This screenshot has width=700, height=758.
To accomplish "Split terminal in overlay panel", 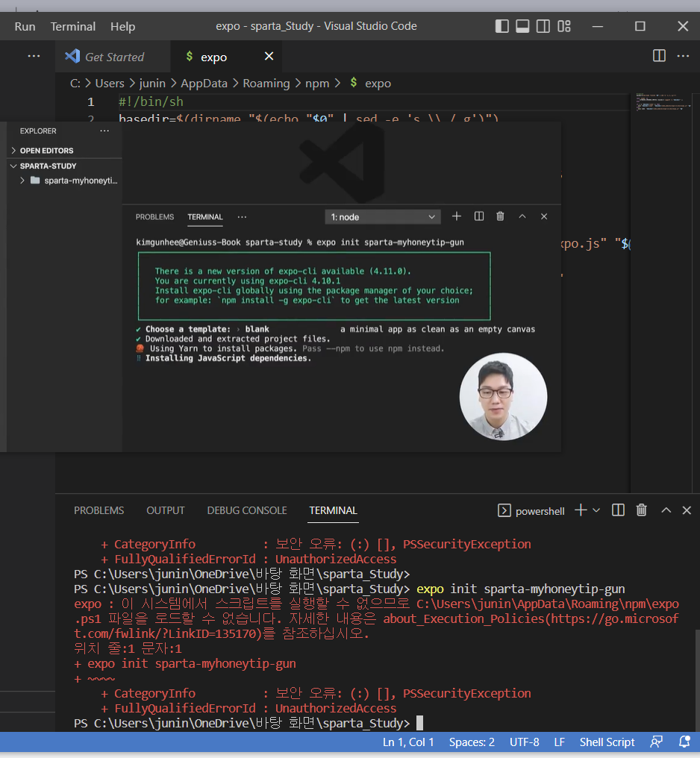I will pyautogui.click(x=479, y=216).
